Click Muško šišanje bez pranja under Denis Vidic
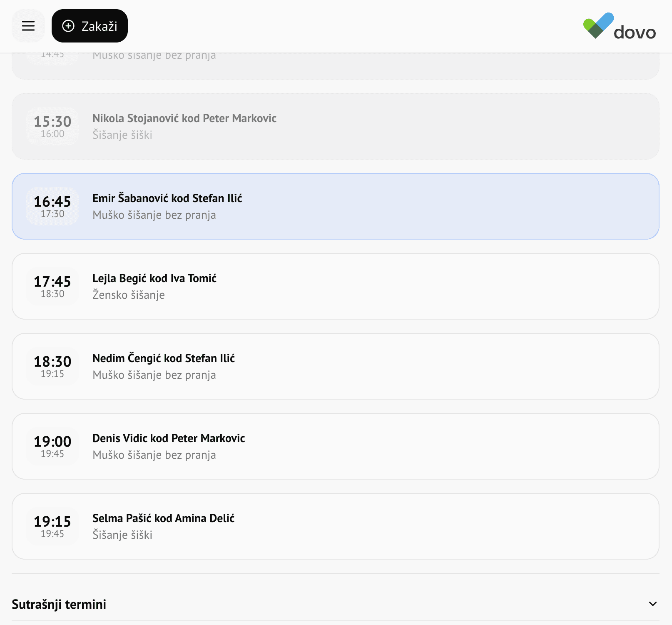 pyautogui.click(x=154, y=455)
